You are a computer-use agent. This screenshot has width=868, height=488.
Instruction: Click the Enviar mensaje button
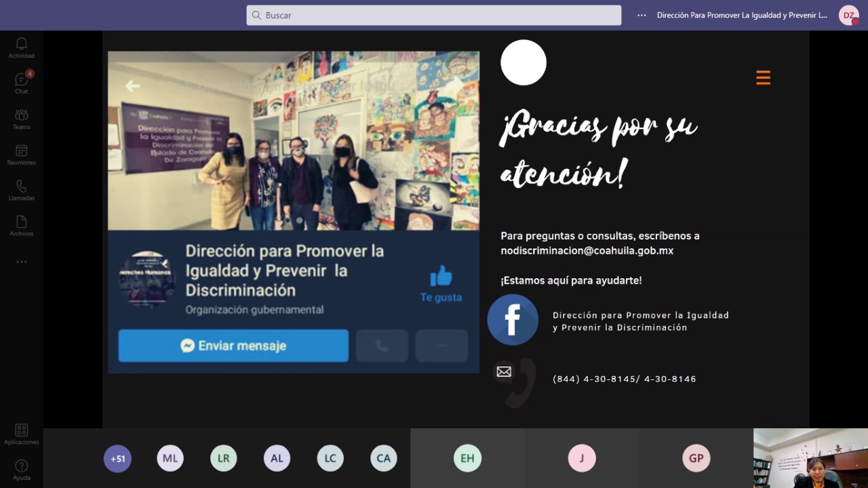point(233,345)
